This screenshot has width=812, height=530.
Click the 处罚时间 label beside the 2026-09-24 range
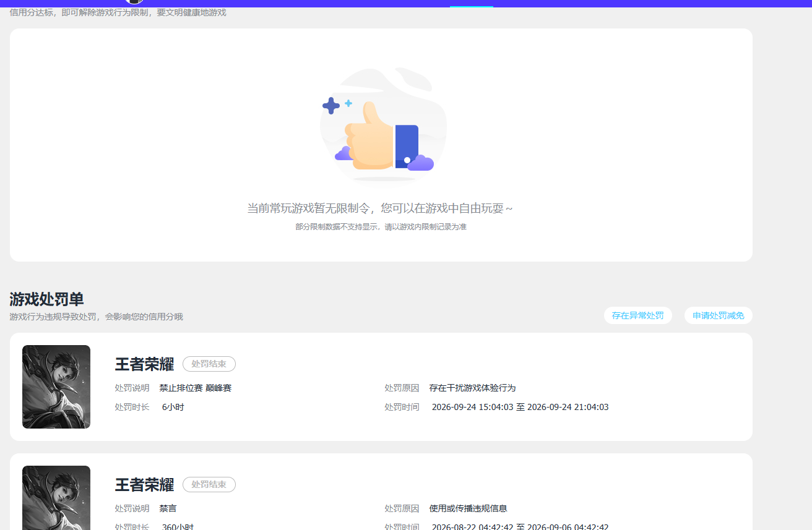click(402, 407)
